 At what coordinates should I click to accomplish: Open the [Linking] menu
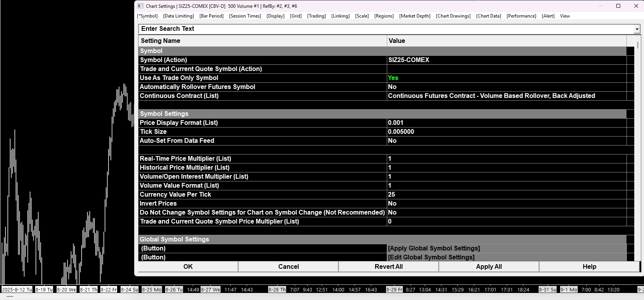click(x=340, y=16)
